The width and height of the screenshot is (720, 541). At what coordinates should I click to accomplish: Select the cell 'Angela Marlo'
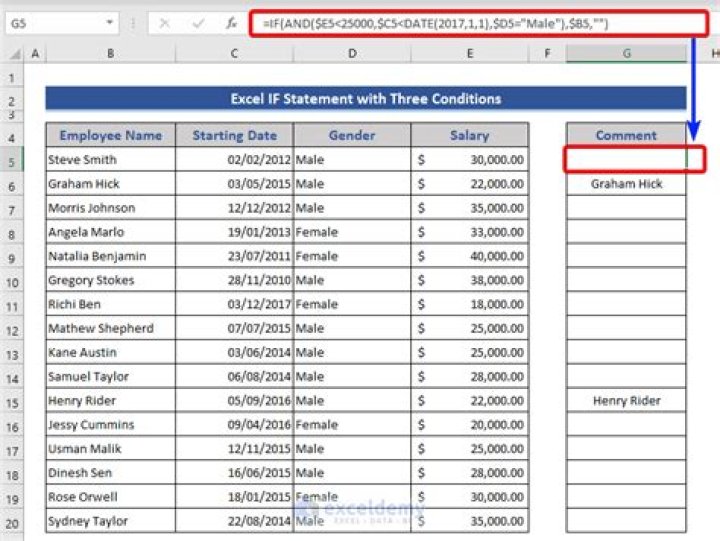coord(111,232)
